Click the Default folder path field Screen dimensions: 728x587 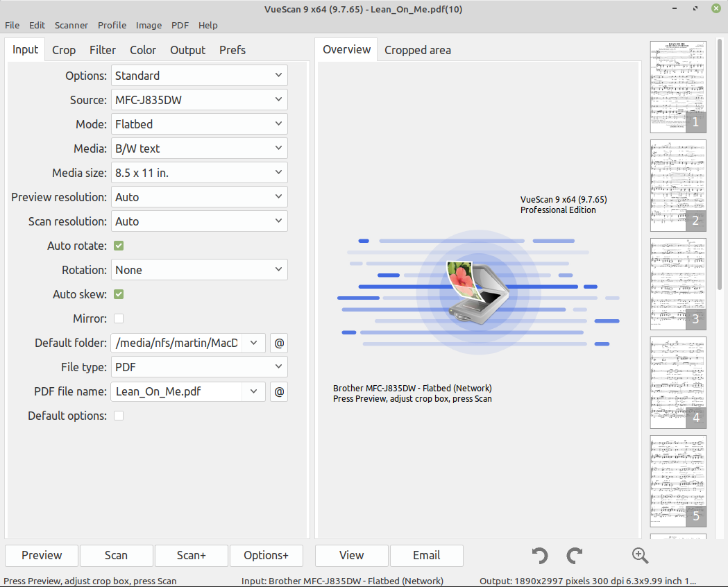tap(176, 343)
